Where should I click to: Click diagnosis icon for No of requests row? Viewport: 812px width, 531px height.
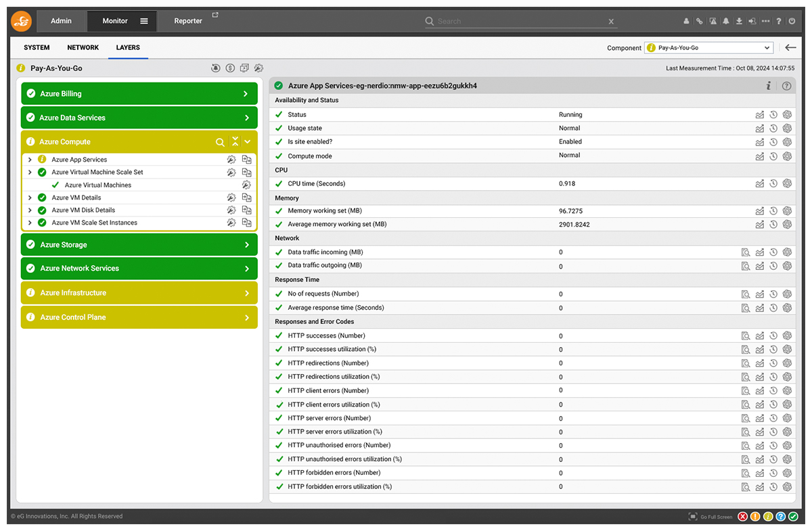pos(746,294)
